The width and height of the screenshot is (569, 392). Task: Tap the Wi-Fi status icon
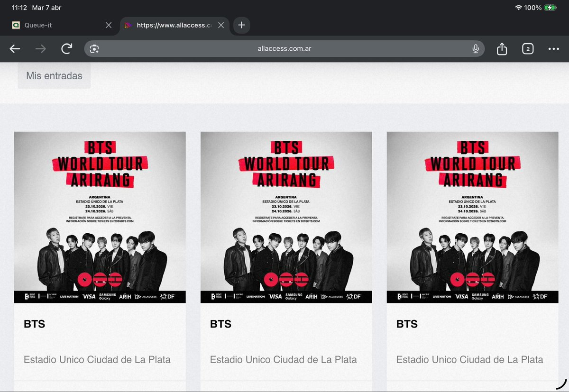(x=518, y=8)
